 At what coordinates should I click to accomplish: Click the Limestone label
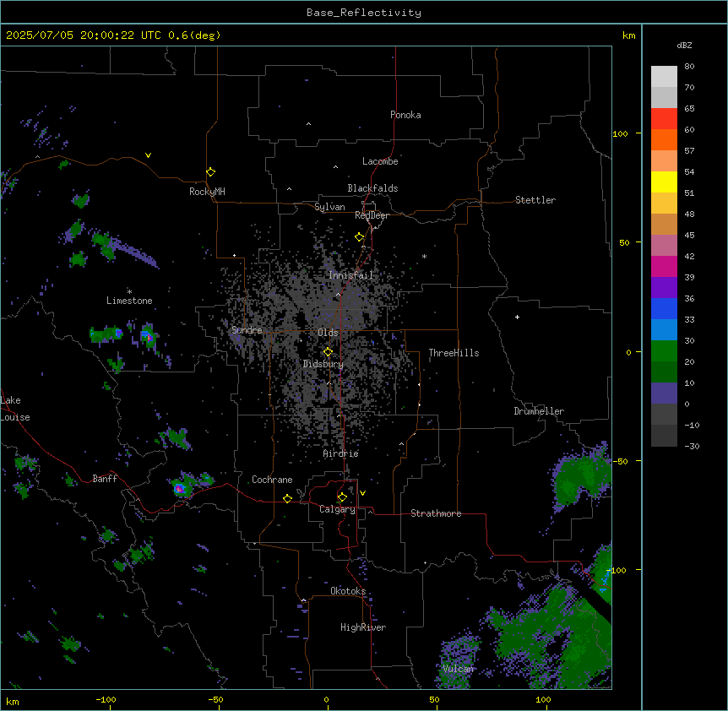(x=129, y=301)
